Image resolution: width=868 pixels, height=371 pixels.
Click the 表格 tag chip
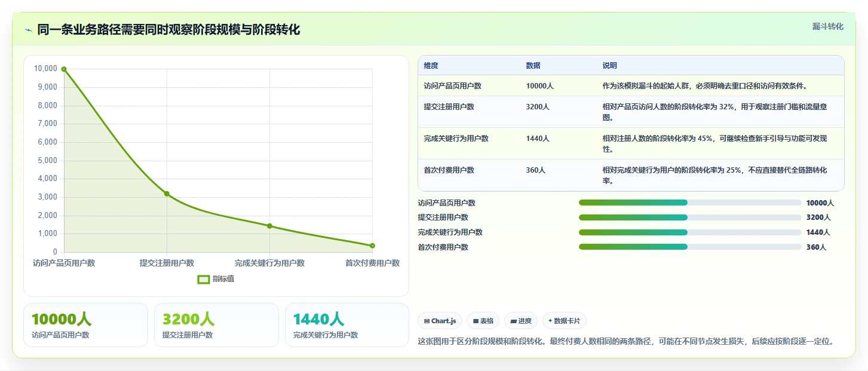(483, 321)
